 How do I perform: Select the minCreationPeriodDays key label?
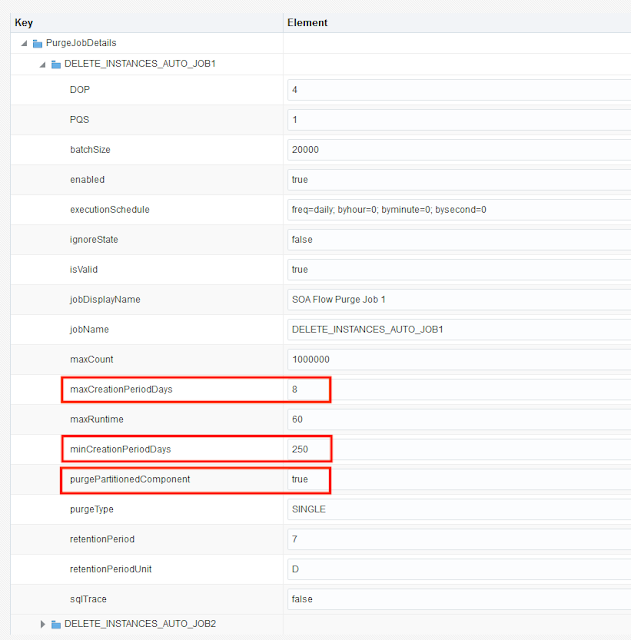(120, 449)
